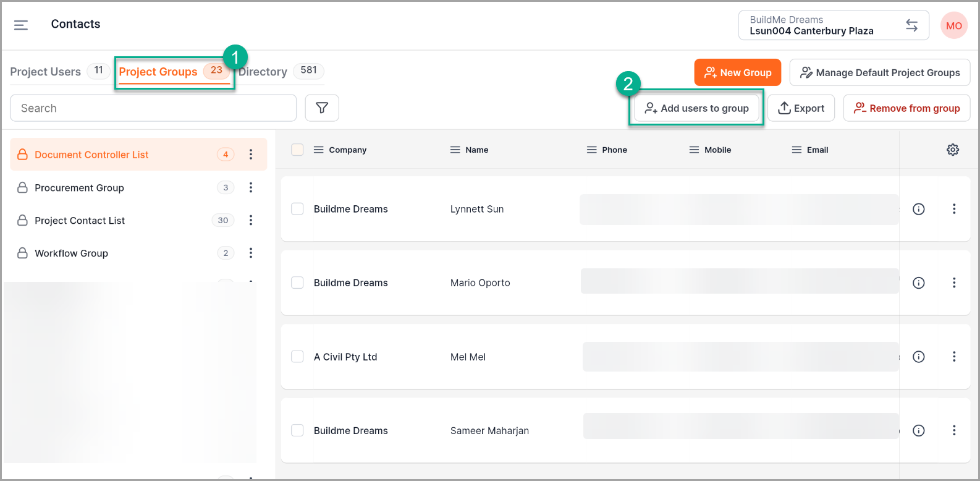Screen dimensions: 980x481
Task: Open Document Controller List options menu
Action: (x=251, y=155)
